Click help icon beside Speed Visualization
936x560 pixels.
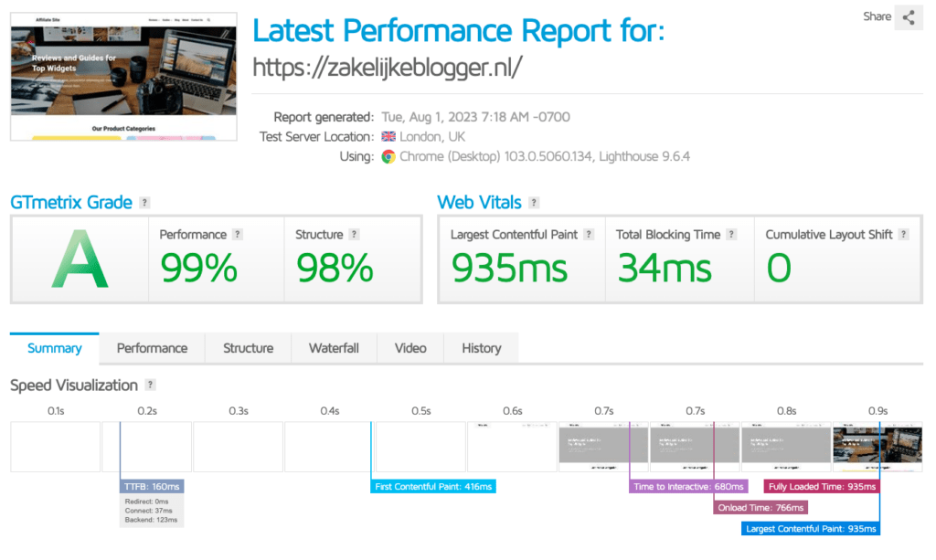151,386
